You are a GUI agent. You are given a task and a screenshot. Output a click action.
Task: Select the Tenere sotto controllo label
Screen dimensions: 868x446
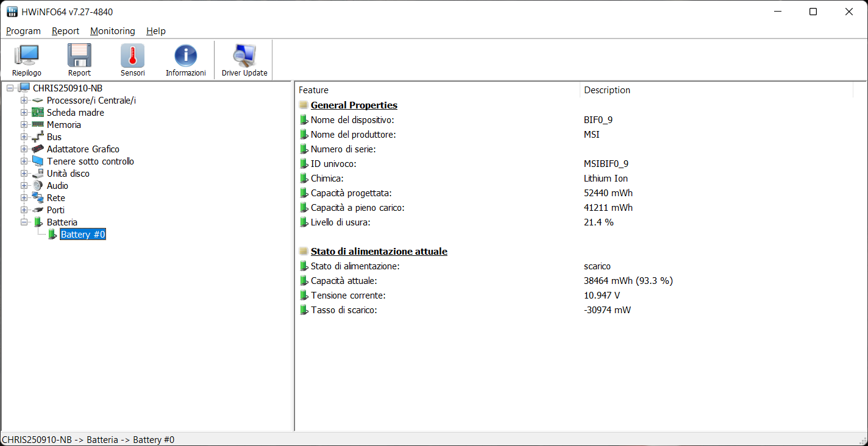[90, 161]
